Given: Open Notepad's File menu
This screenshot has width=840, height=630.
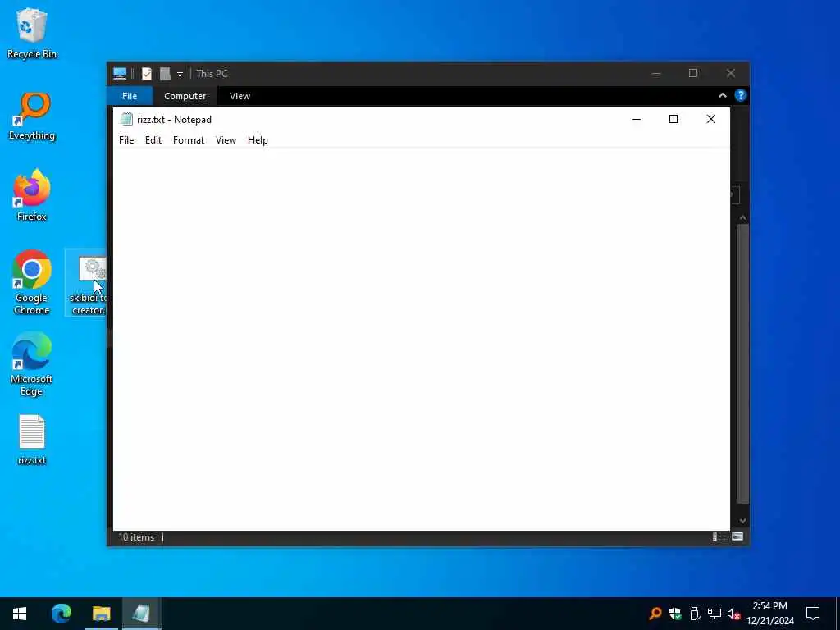Looking at the screenshot, I should click(126, 140).
